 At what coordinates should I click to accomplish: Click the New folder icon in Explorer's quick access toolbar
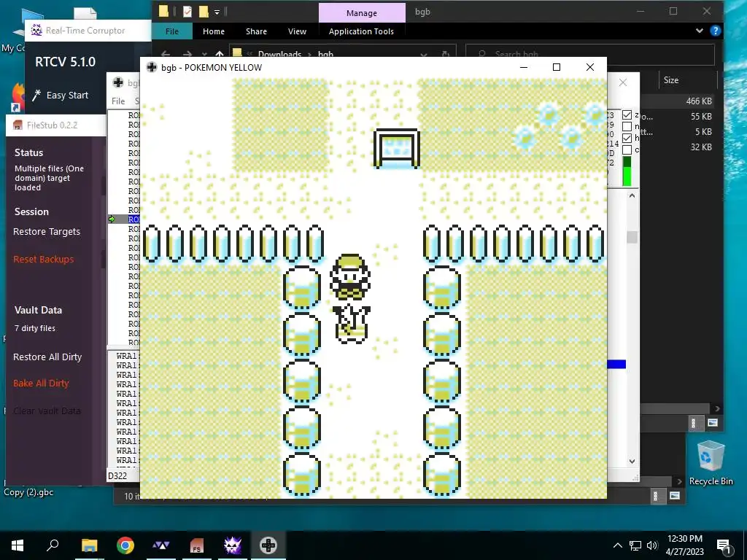click(x=204, y=12)
